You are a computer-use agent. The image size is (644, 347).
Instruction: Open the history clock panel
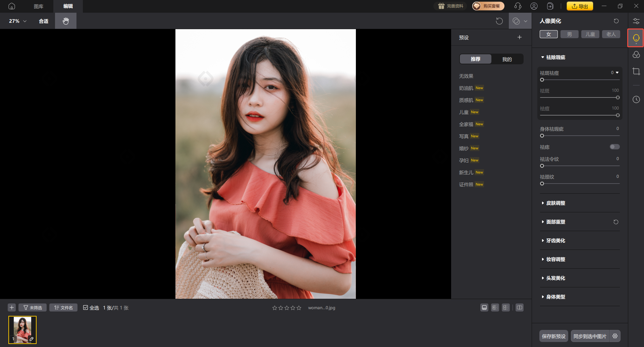coord(636,99)
